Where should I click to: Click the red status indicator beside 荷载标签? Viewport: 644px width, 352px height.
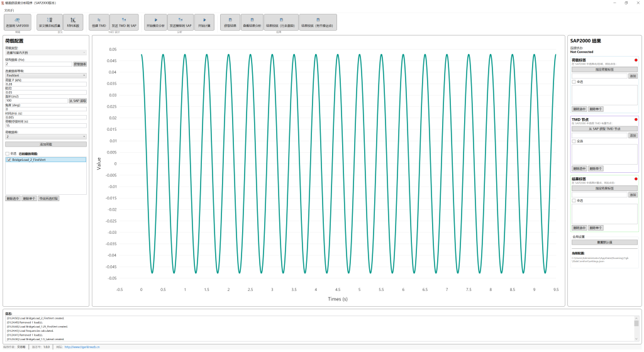pyautogui.click(x=636, y=60)
